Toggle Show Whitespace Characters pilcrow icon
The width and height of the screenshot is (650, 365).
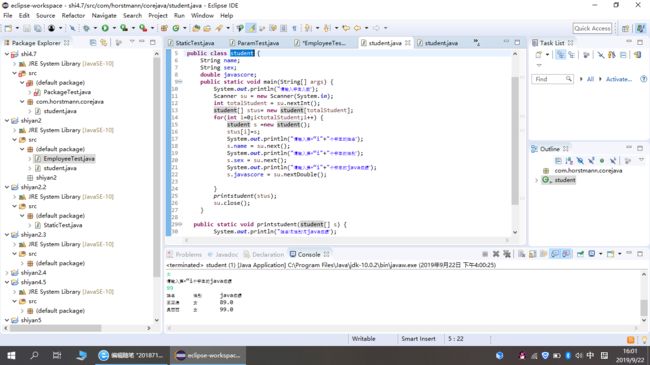[x=294, y=28]
